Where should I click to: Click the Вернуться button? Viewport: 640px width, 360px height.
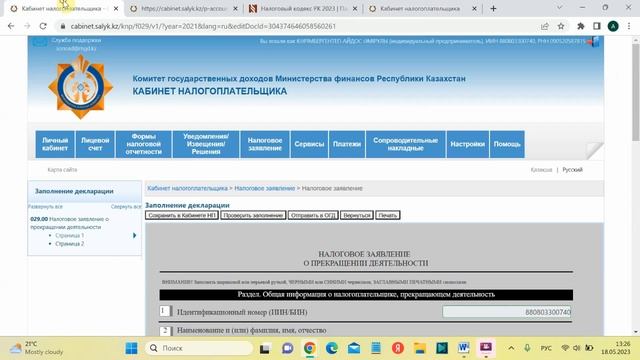tap(357, 215)
